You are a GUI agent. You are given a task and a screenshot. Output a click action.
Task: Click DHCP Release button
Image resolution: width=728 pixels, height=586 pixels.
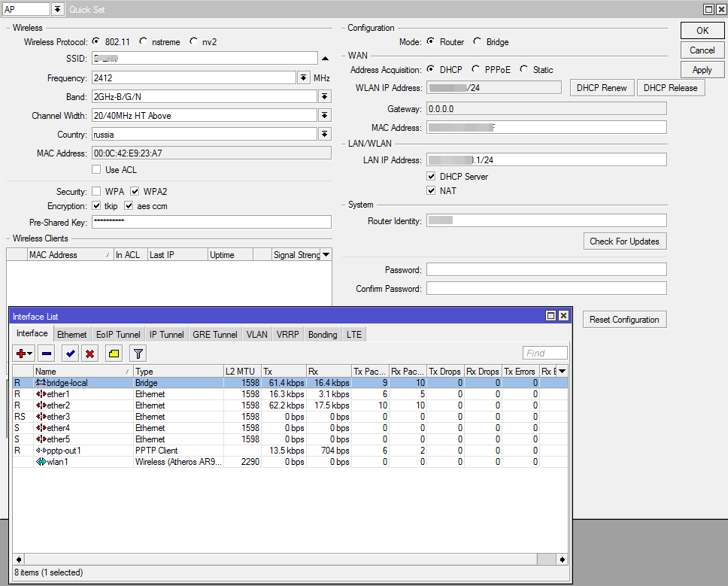coord(670,88)
